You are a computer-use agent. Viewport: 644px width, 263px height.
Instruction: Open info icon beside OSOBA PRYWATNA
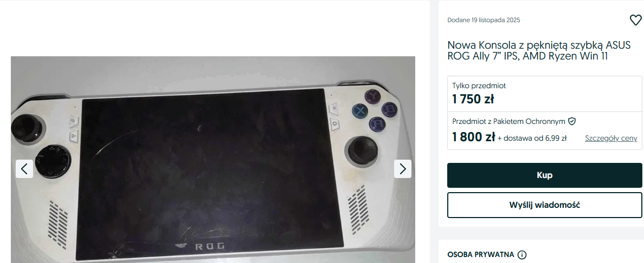(521, 255)
